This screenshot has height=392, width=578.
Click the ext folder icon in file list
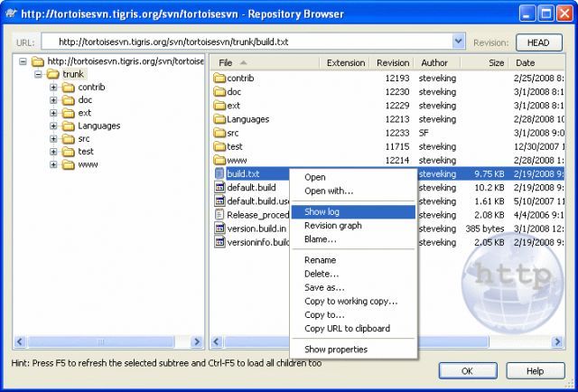pos(219,106)
